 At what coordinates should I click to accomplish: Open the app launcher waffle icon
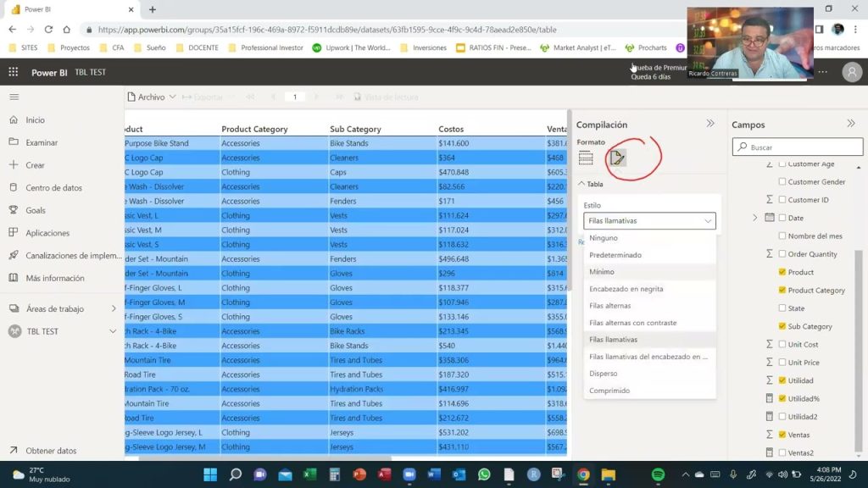pos(14,72)
